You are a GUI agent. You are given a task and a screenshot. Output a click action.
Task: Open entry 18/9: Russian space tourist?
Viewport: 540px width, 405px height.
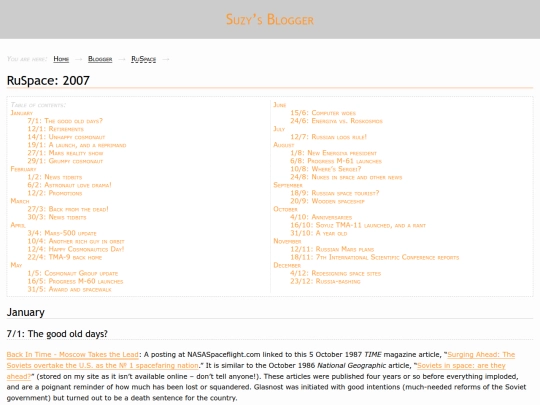334,193
